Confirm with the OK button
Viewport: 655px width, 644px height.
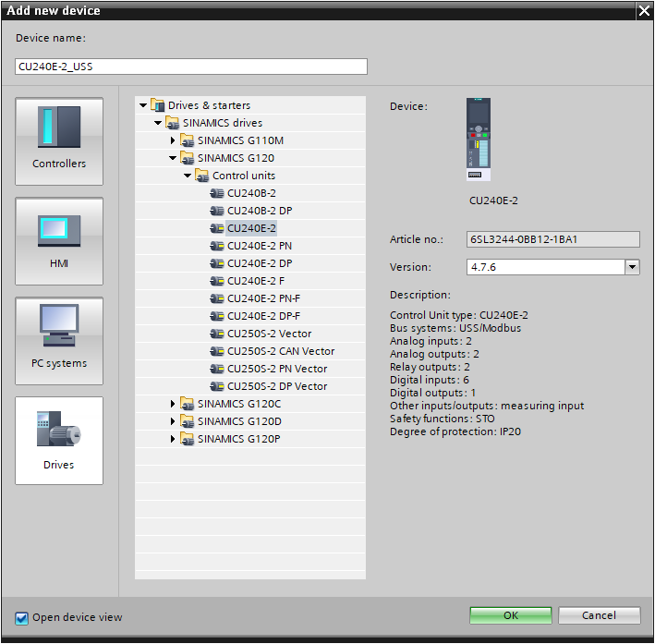511,615
